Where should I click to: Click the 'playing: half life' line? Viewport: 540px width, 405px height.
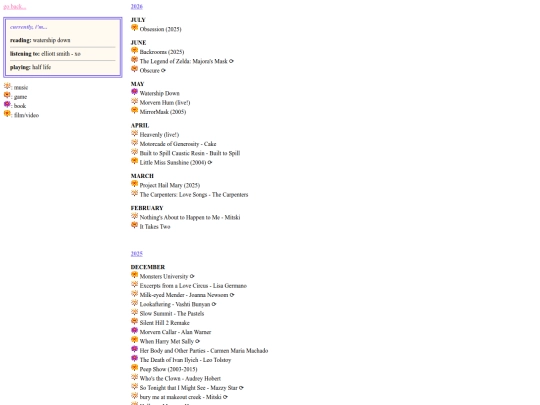(31, 67)
